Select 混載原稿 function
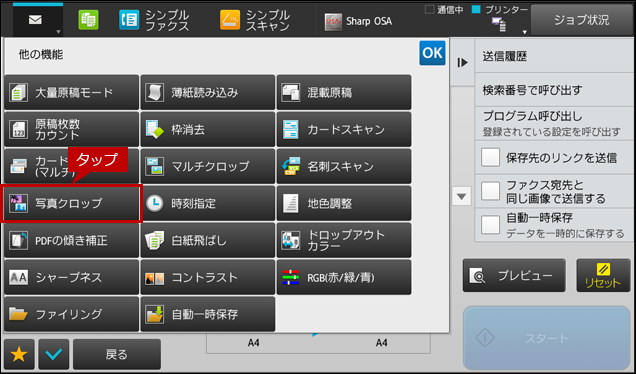The image size is (636, 374). click(344, 92)
